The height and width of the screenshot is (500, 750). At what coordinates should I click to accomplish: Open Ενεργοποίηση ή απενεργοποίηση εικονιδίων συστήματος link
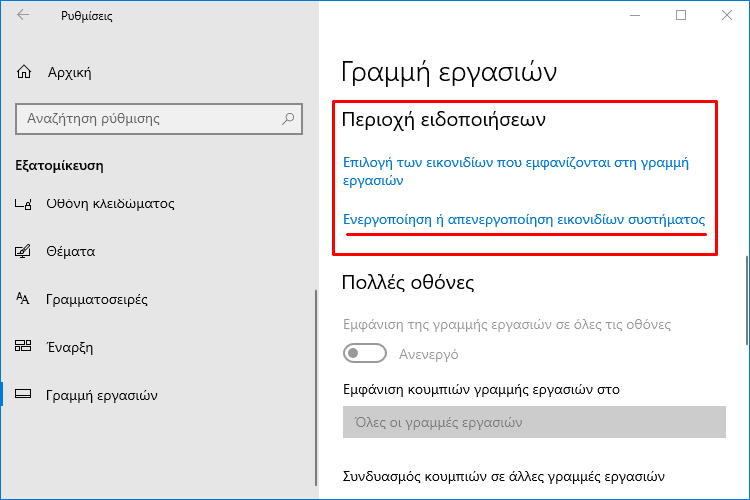524,220
